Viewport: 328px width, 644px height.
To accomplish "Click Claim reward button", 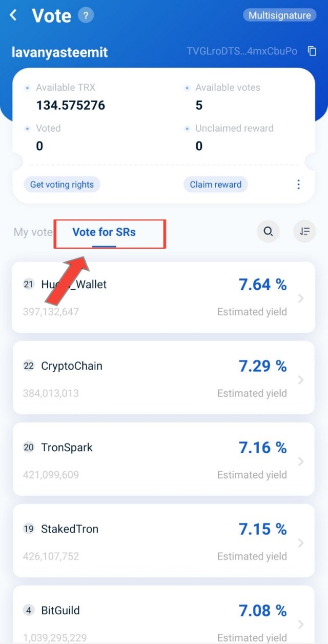I will (x=216, y=185).
